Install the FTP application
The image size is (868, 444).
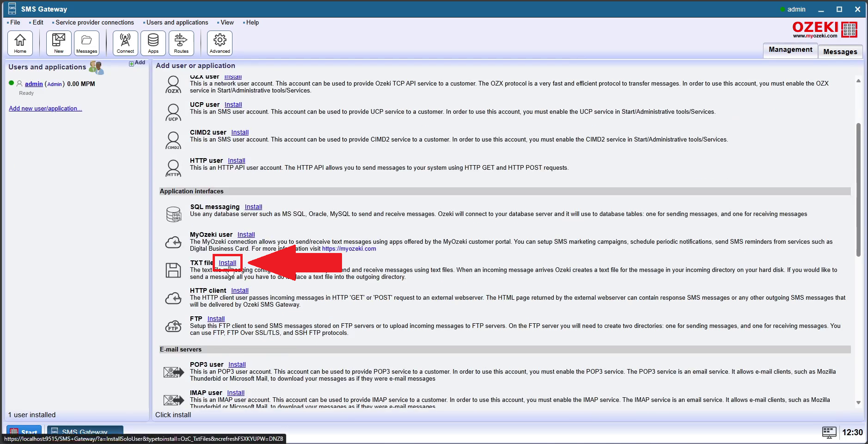216,319
